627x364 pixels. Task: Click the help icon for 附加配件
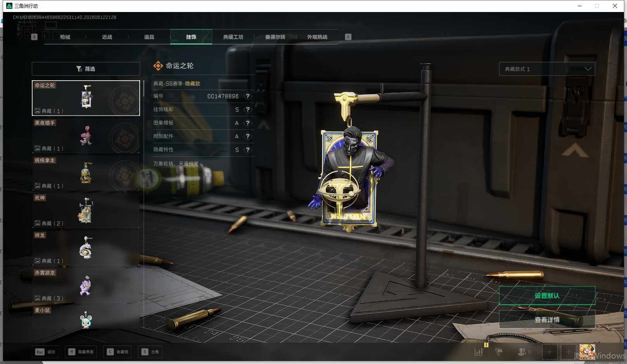click(248, 136)
